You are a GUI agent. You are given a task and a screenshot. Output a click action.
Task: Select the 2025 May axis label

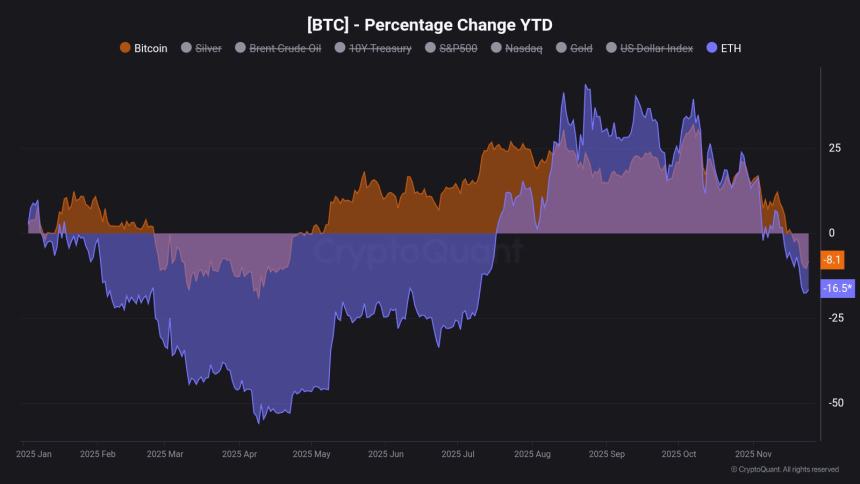(311, 454)
